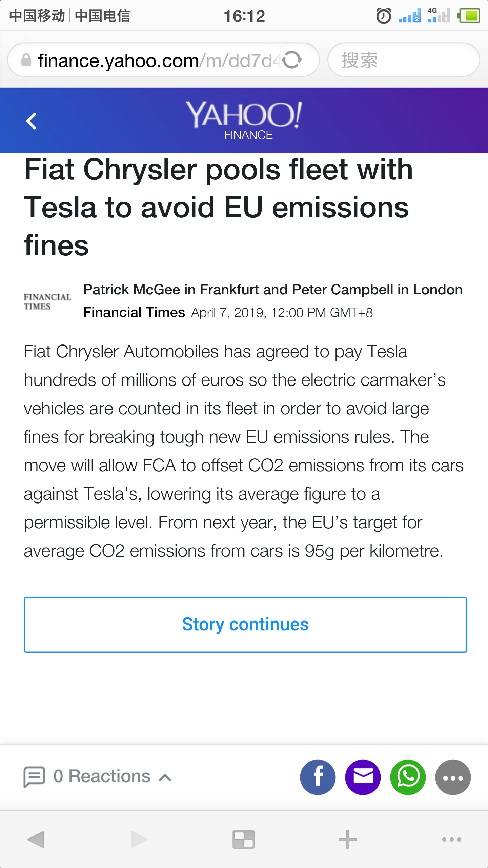Share article through WhatsApp
Viewport: 488px width, 868px height.
(x=408, y=777)
